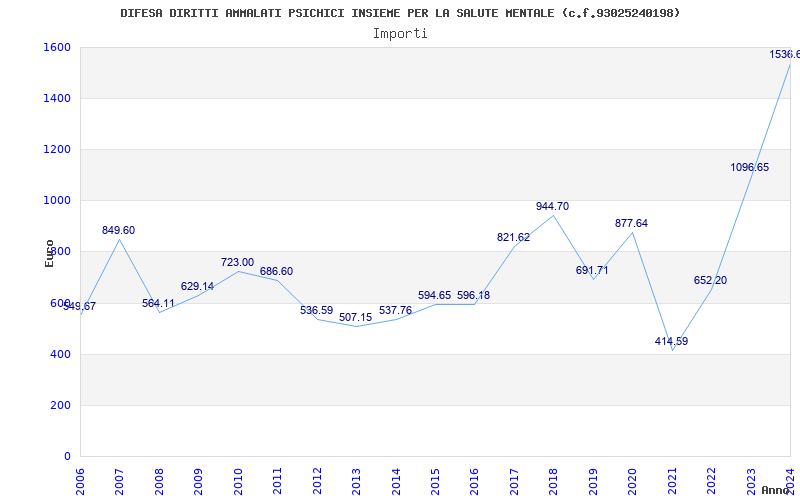The height and width of the screenshot is (500, 800).
Task: Click the 507.15 data label for 2013
Action: pyautogui.click(x=355, y=317)
